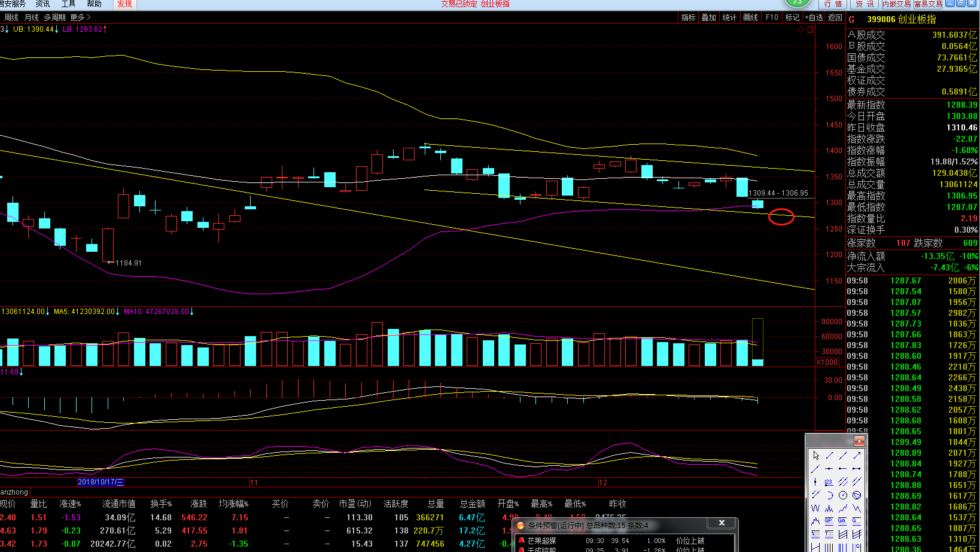Viewport: 980px width, 552px height.
Task: Choose the multi-peak wave tool
Action: pyautogui.click(x=829, y=508)
